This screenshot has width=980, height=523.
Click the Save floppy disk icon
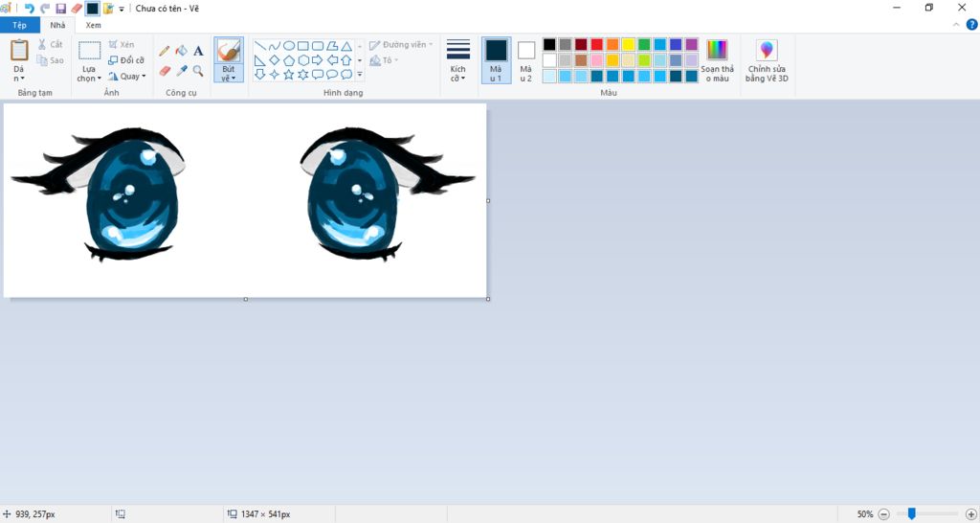click(60, 8)
